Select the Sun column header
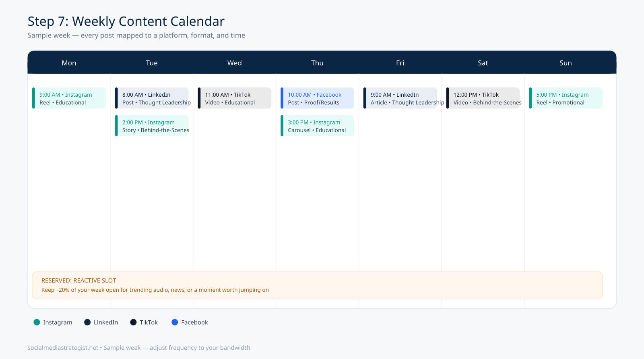Image resolution: width=644 pixels, height=359 pixels. pyautogui.click(x=566, y=63)
